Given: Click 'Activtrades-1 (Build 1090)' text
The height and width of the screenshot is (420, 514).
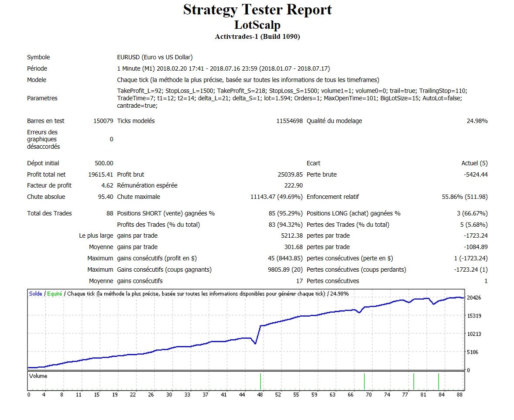Looking at the screenshot, I should pos(257,37).
